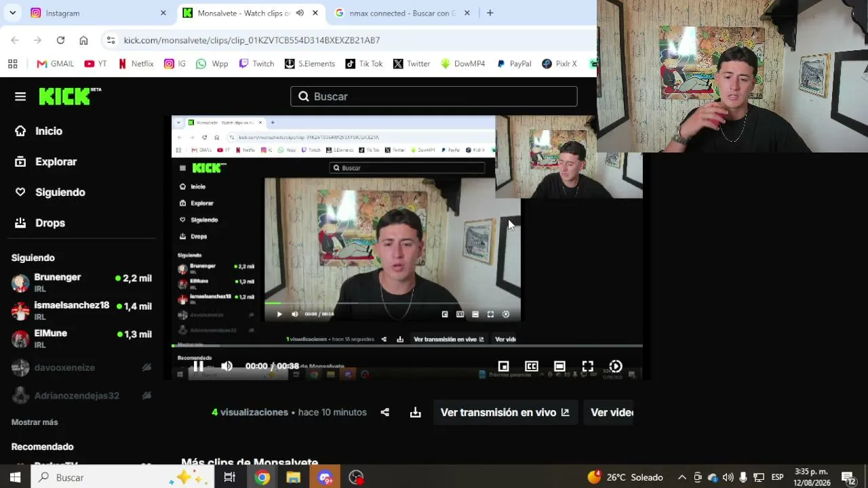The image size is (868, 488).
Task: Open Task View on the taskbar
Action: point(230,478)
